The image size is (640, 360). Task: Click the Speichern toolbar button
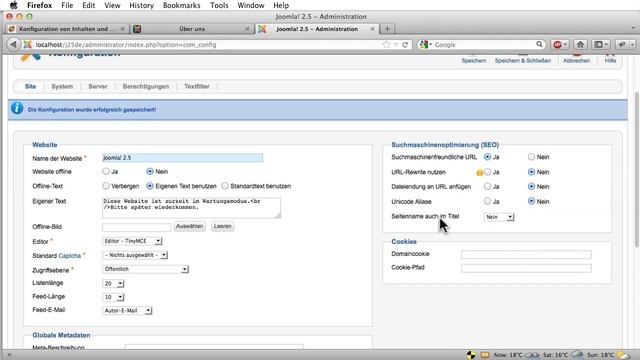click(473, 59)
